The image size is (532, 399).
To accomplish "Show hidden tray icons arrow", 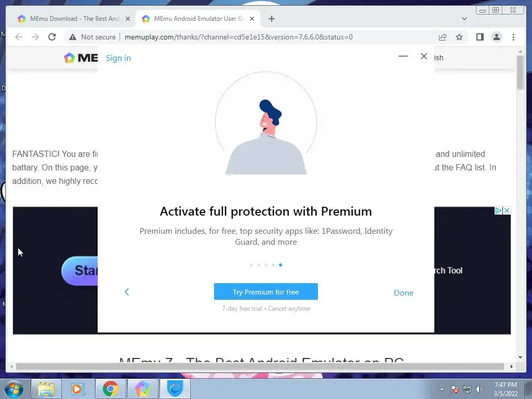I will point(442,389).
